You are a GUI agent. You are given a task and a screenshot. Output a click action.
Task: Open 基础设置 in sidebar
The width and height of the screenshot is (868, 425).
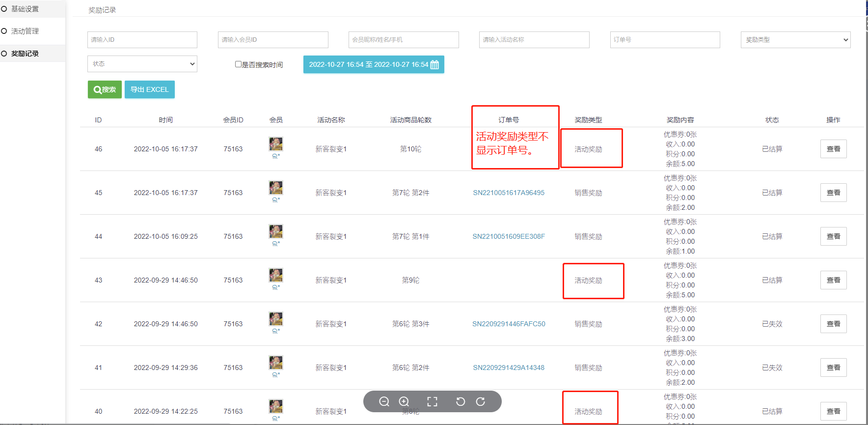[x=25, y=9]
